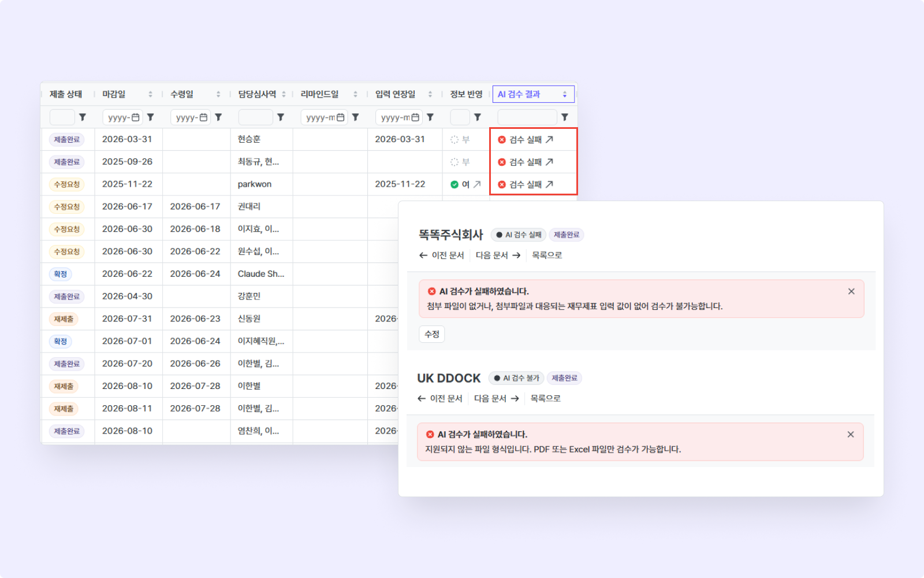The image size is (924, 578).
Task: Open filter icon for 마감일 column
Action: click(x=150, y=117)
